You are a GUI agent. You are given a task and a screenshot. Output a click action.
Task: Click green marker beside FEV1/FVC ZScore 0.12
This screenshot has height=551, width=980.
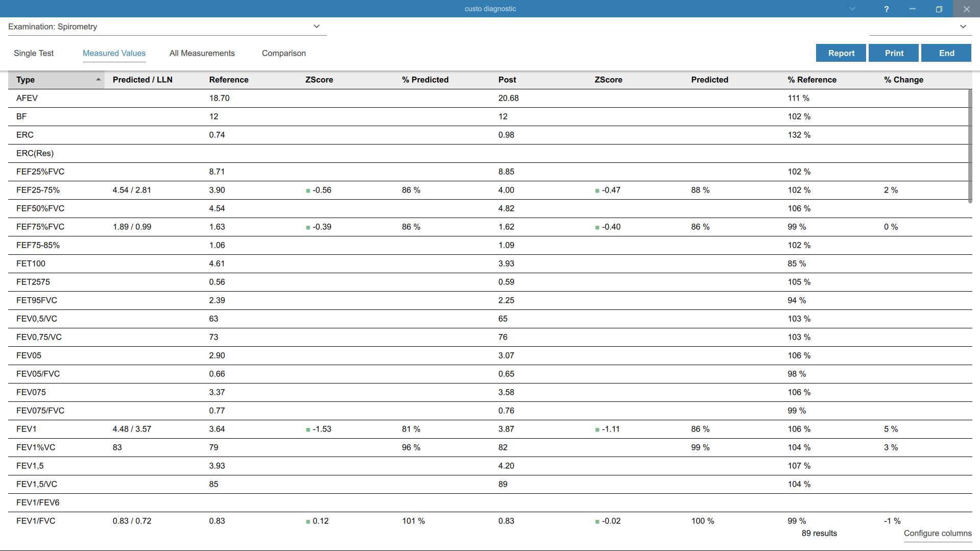click(308, 521)
